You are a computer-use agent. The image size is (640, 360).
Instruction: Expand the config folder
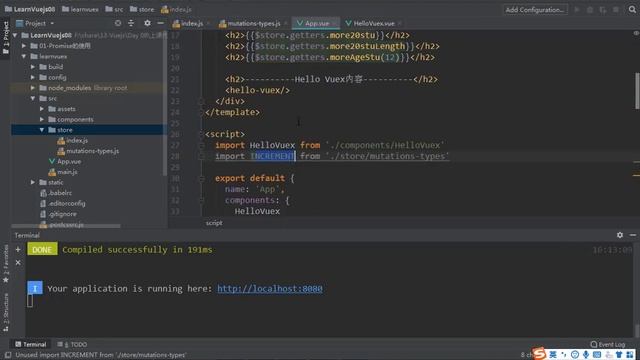click(33, 77)
